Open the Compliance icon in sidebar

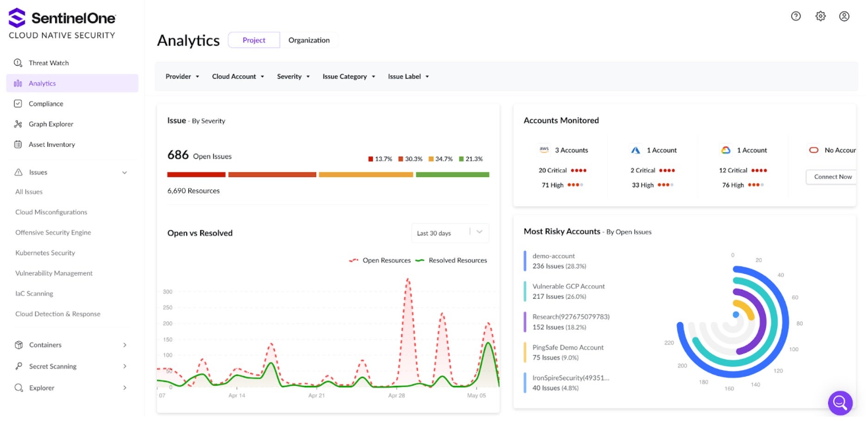pyautogui.click(x=18, y=104)
